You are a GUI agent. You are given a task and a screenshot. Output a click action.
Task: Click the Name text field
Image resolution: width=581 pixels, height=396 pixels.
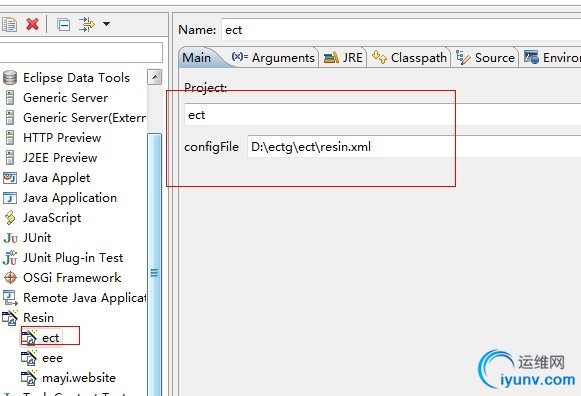(401, 30)
